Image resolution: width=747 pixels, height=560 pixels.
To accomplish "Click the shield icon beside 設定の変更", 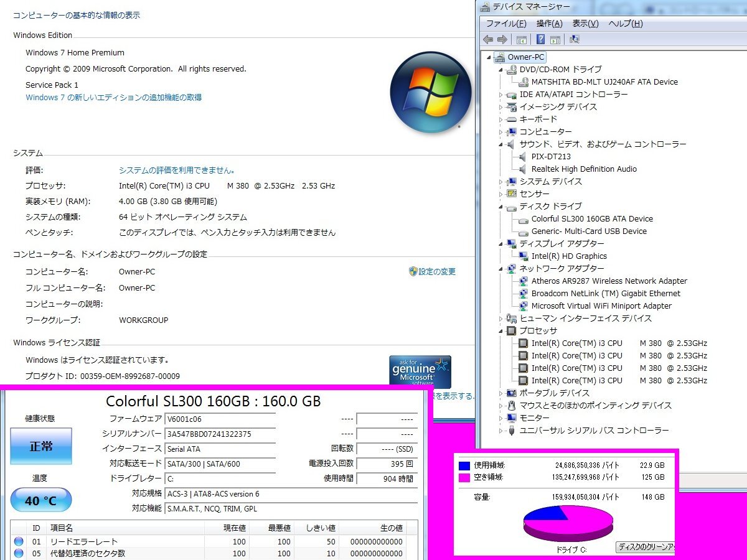I will (413, 271).
